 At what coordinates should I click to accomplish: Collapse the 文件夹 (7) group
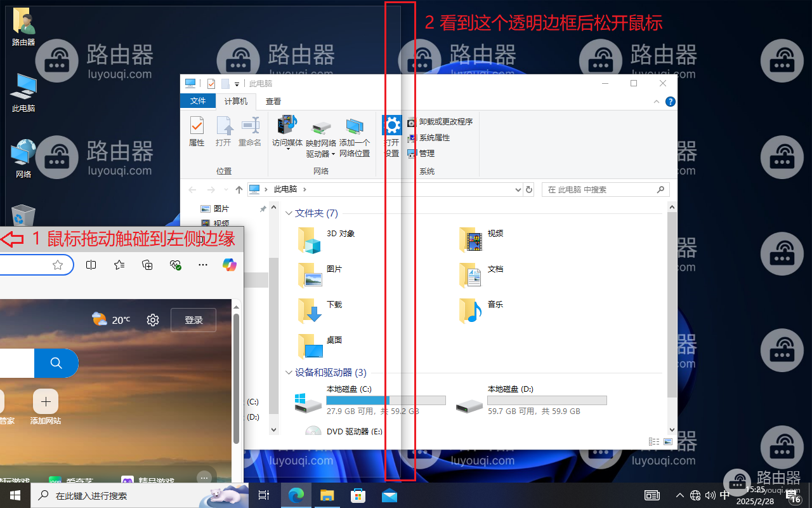(x=289, y=213)
